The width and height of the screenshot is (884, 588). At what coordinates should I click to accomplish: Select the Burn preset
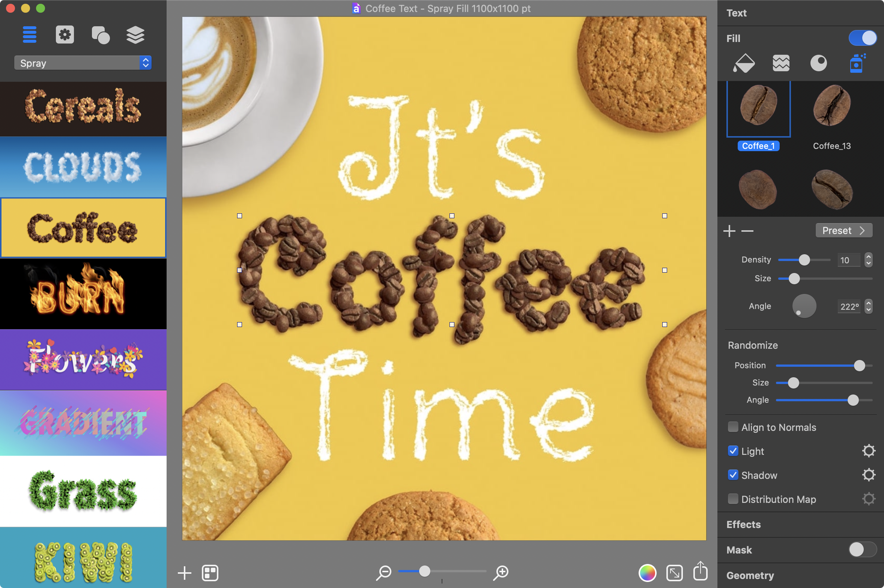[83, 294]
